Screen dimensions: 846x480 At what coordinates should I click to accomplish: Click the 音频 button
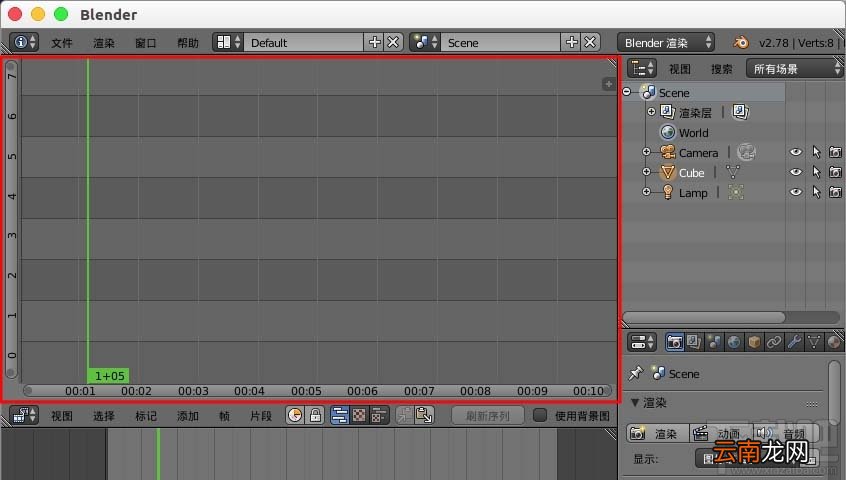(x=786, y=433)
